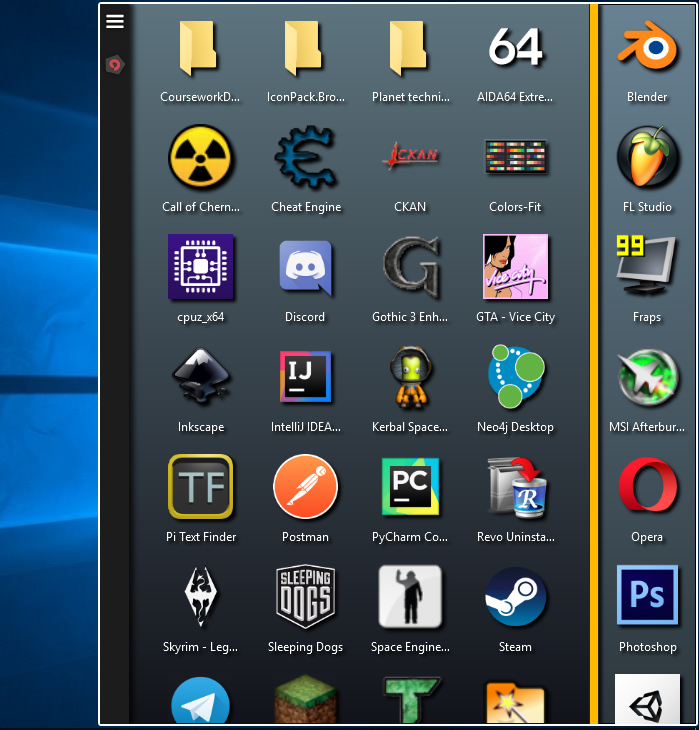Click the "Cheat Engine" label
699x730 pixels.
tap(306, 207)
